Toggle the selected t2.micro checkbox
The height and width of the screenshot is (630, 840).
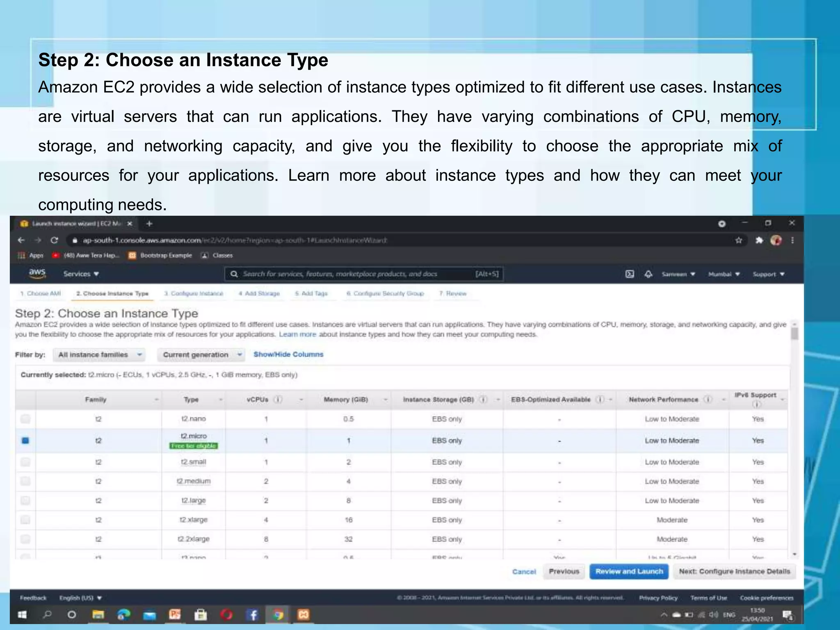(25, 441)
